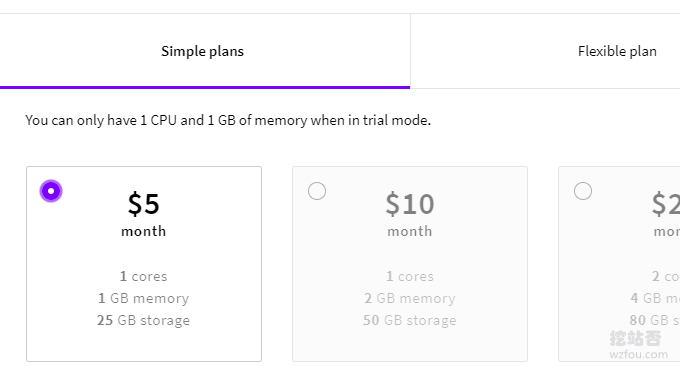680x366 pixels.
Task: Click the 2 GB memory line
Action: [x=409, y=298]
